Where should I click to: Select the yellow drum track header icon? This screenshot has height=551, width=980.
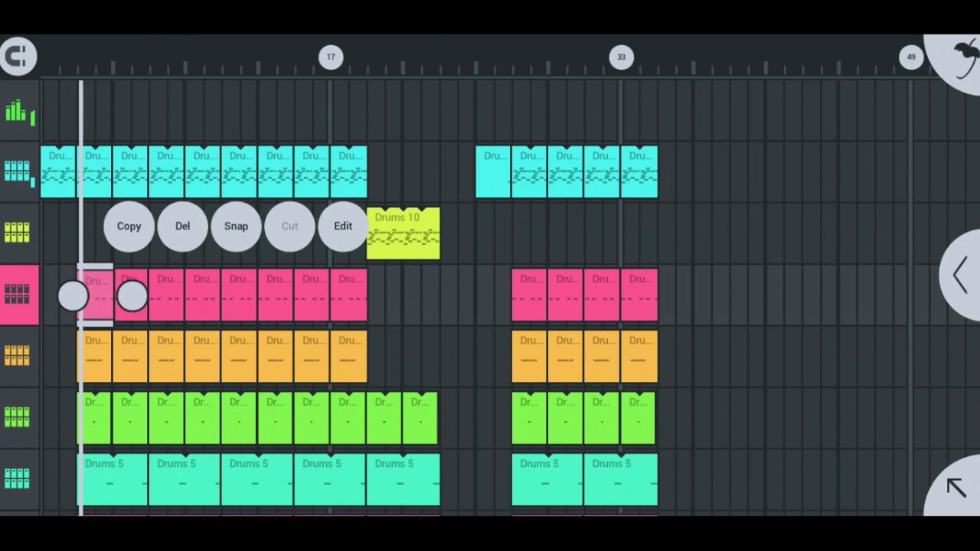click(18, 233)
